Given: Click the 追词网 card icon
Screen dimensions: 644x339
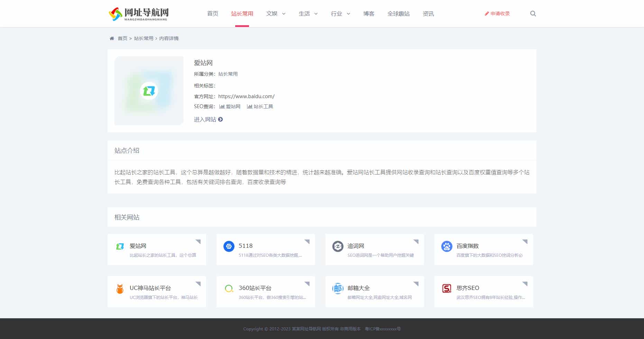Looking at the screenshot, I should pyautogui.click(x=338, y=246).
